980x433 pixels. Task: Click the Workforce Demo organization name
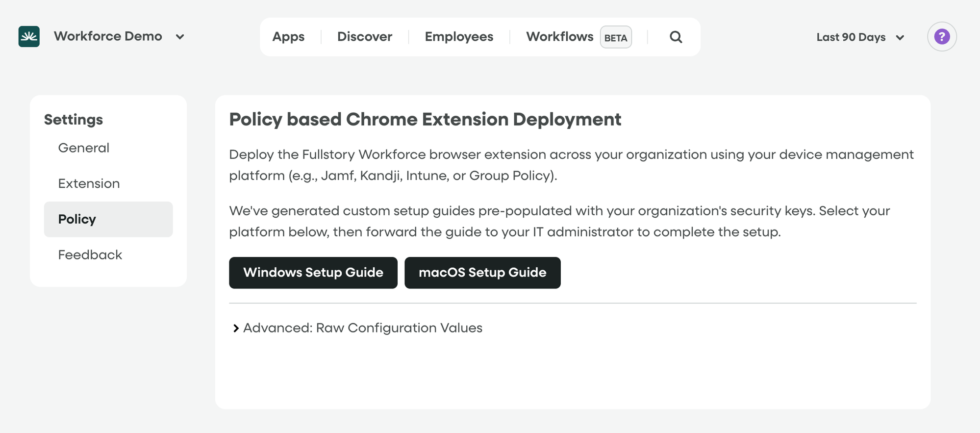[108, 36]
